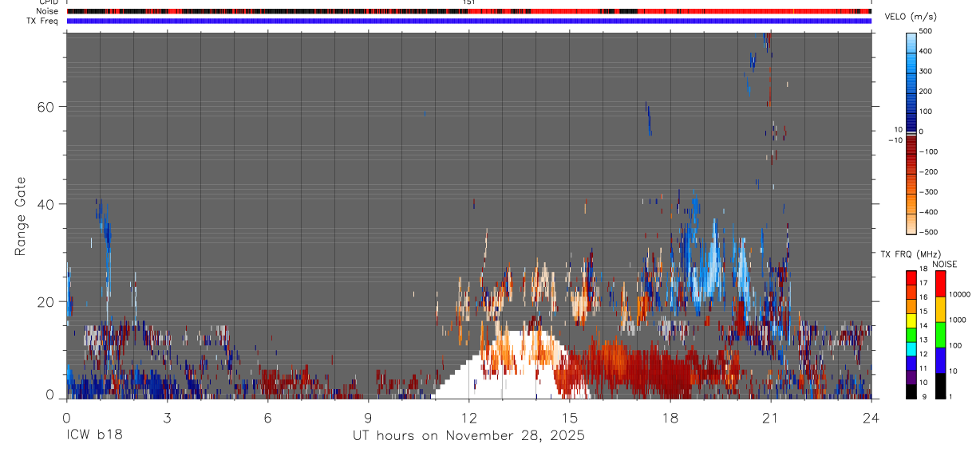
Task: Click the CPID value 151
Action: click(x=469, y=2)
